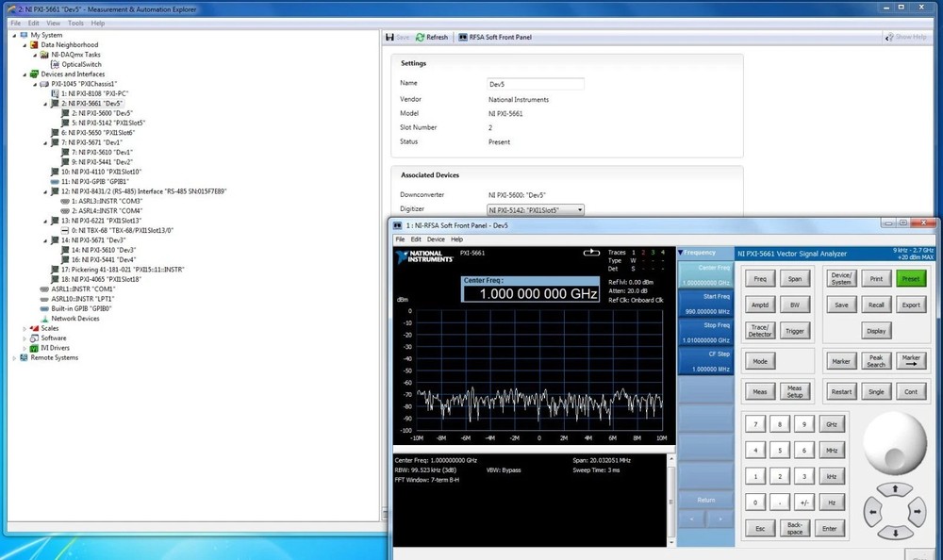The height and width of the screenshot is (560, 943).
Task: Select the Peak Search function
Action: coord(876,361)
